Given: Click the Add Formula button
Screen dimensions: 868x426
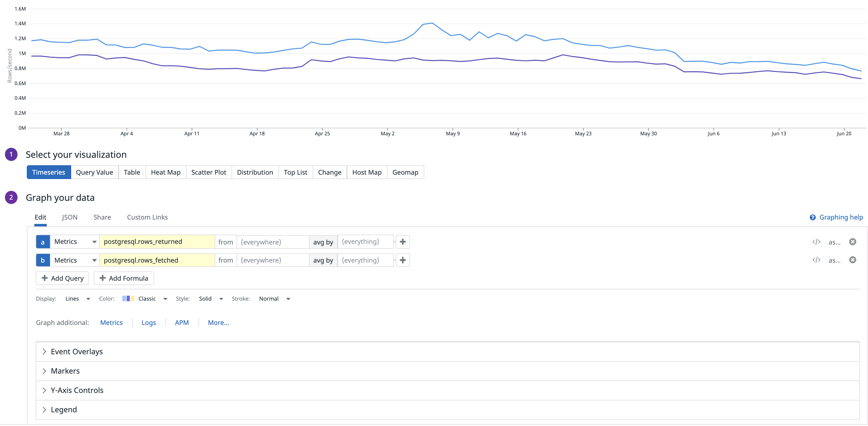Looking at the screenshot, I should (124, 278).
